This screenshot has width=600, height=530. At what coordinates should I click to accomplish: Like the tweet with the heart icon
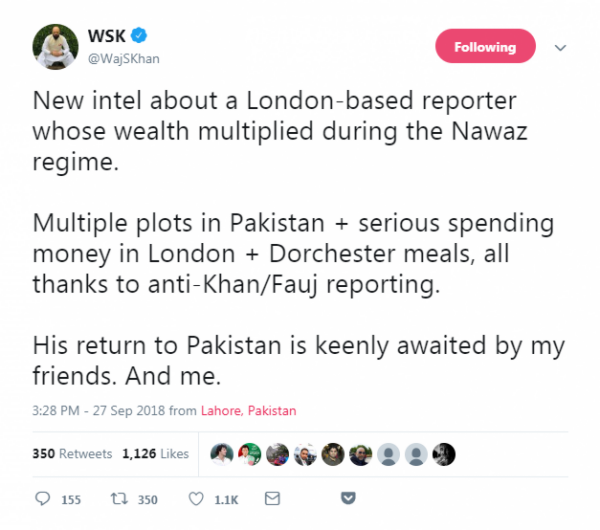tap(197, 499)
